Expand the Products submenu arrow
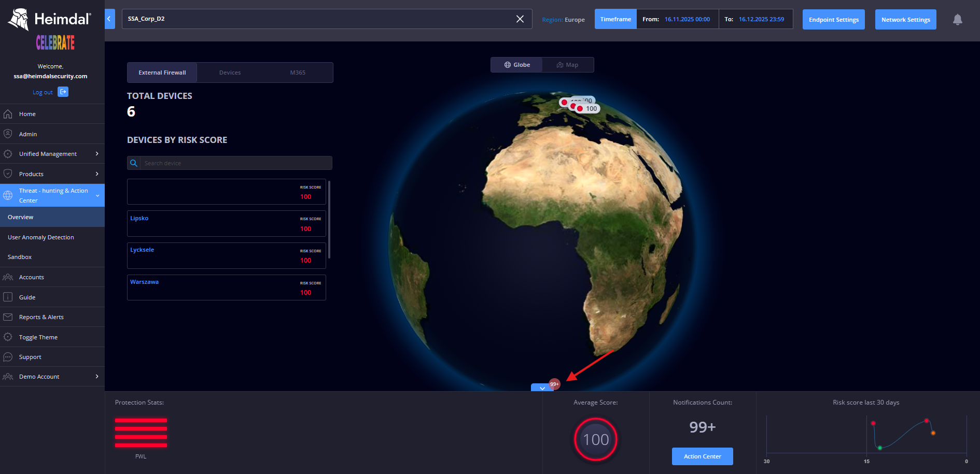 97,174
